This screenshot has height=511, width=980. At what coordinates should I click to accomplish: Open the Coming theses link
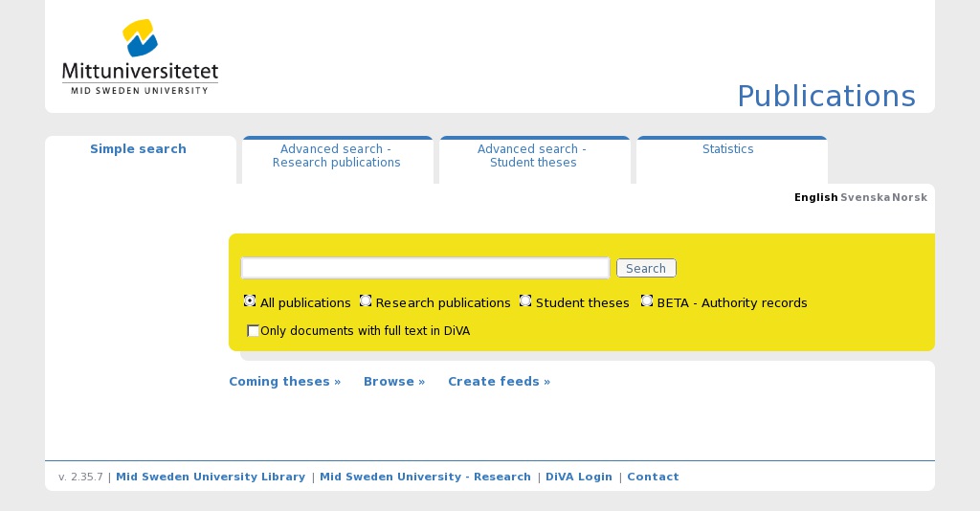284,382
